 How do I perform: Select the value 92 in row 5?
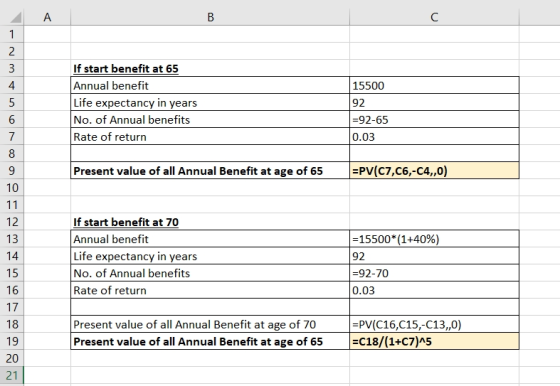tap(434, 102)
